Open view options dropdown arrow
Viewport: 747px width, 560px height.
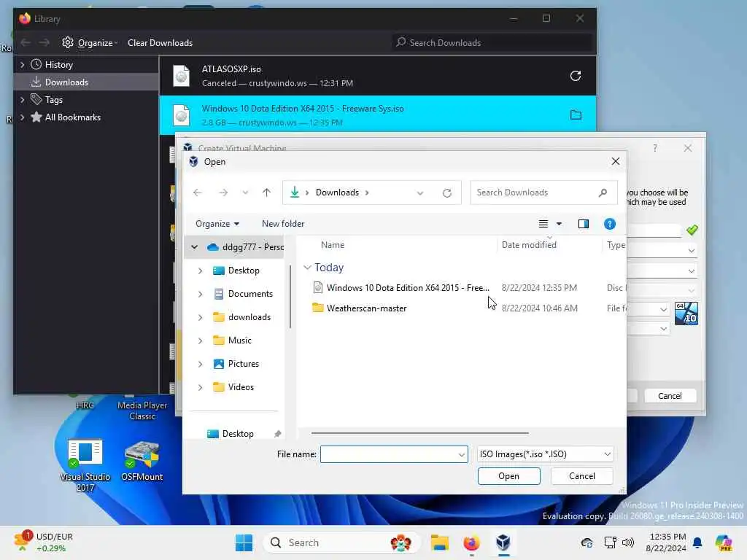click(x=560, y=224)
